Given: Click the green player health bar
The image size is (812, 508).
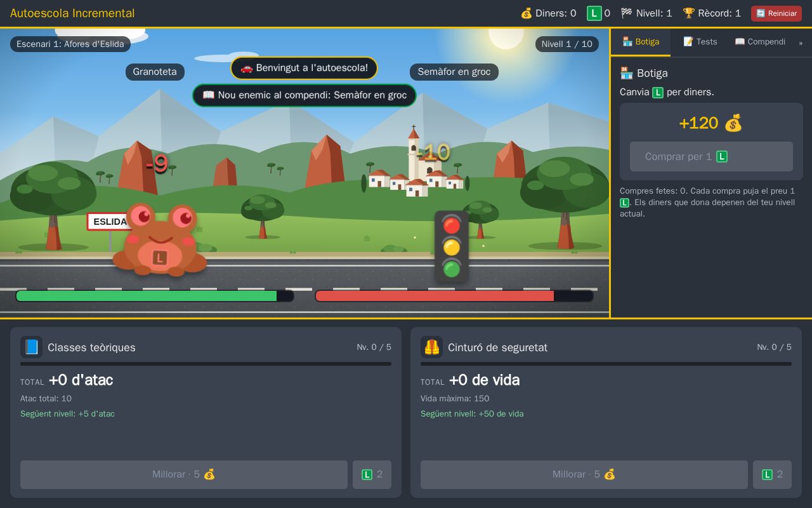Looking at the screenshot, I should [x=155, y=296].
